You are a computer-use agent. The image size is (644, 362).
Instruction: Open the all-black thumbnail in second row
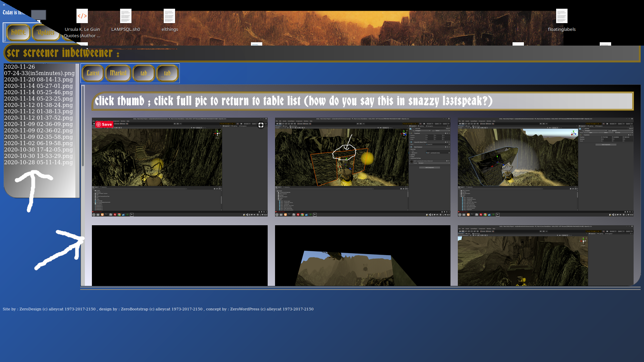[179, 255]
